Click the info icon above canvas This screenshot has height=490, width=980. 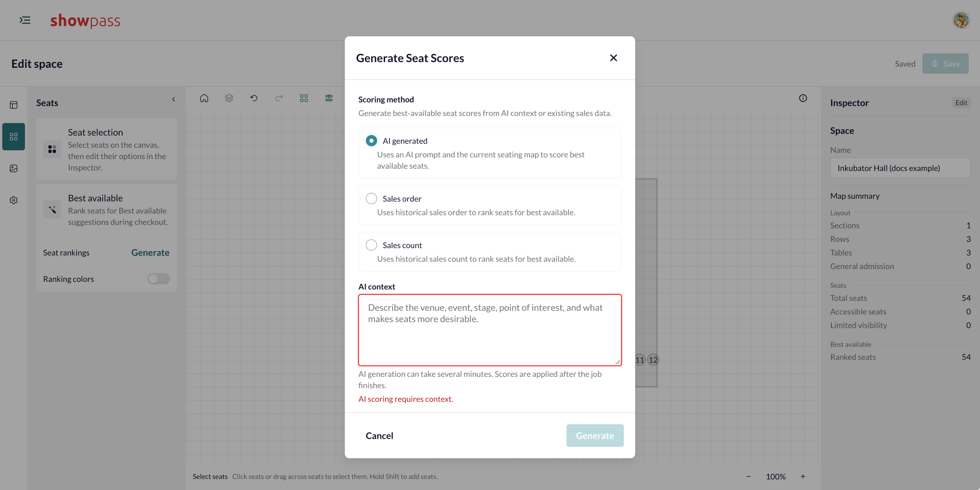coord(803,98)
